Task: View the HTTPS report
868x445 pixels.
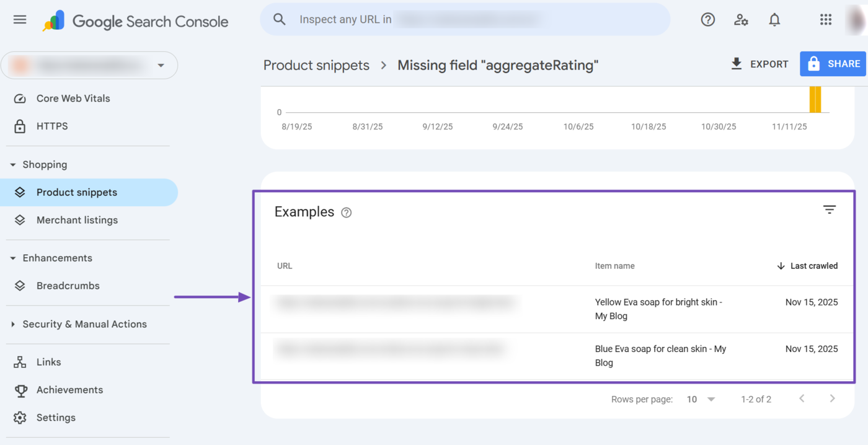Action: pyautogui.click(x=52, y=126)
